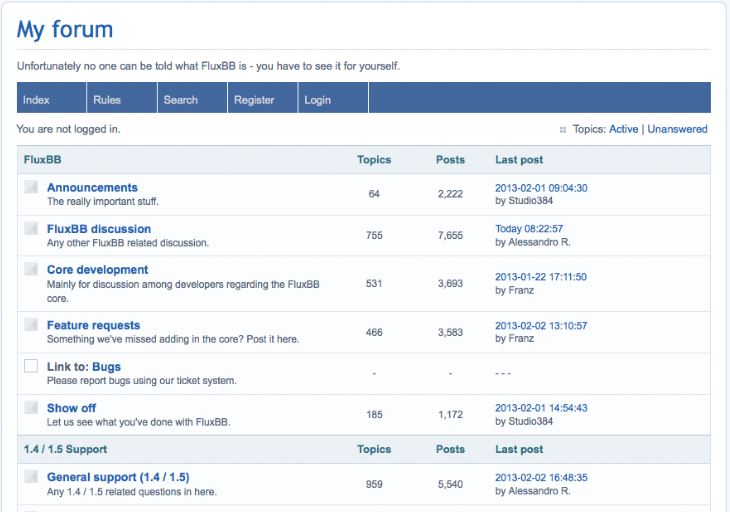Click the FluxBB category heading

click(42, 160)
